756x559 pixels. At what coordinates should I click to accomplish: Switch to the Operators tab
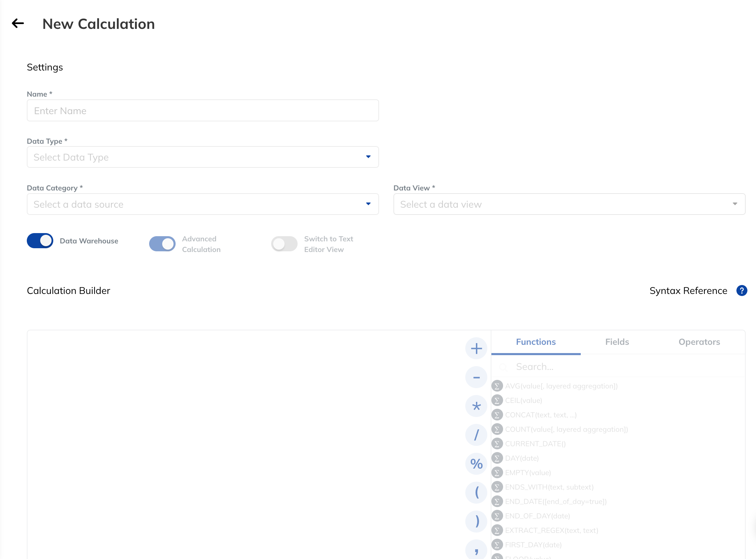[x=699, y=342]
